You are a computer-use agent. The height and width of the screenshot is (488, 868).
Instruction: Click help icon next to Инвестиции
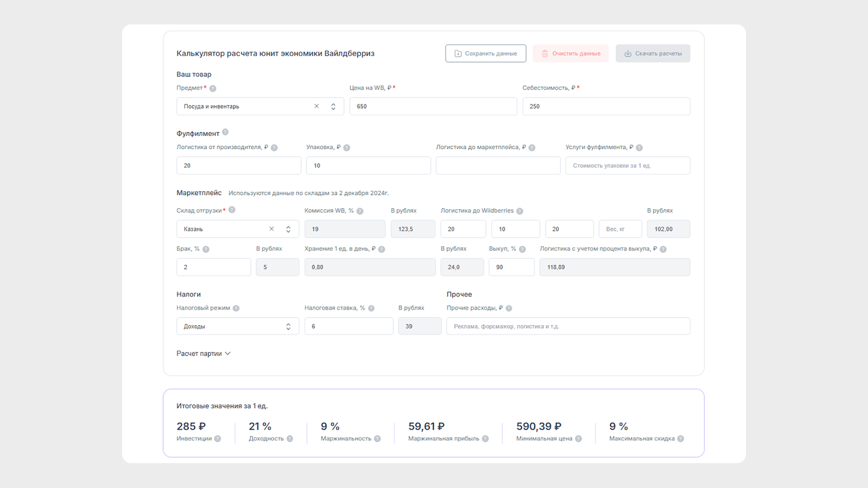[x=218, y=439]
